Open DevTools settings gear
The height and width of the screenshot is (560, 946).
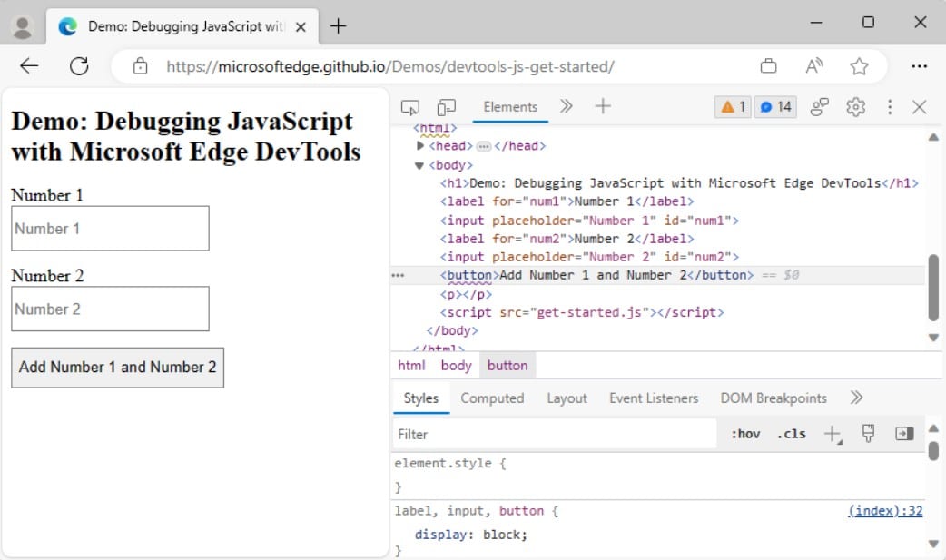(855, 107)
